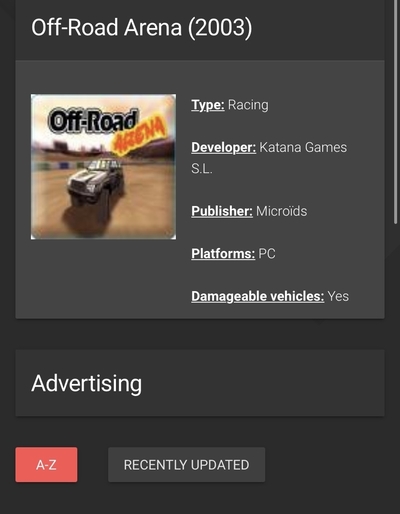Click the underlined Developer label
Image resolution: width=400 pixels, height=514 pixels.
click(224, 147)
